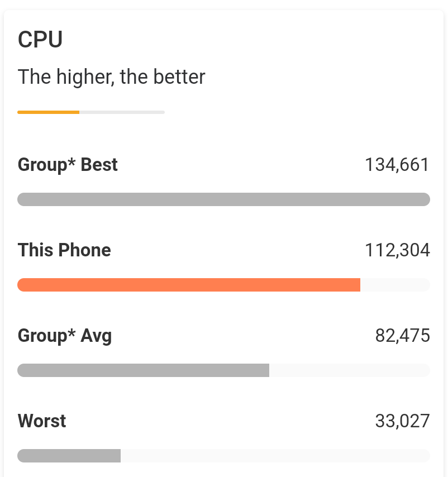Select the "Group* Best" label
This screenshot has height=477, width=448.
[x=68, y=165]
